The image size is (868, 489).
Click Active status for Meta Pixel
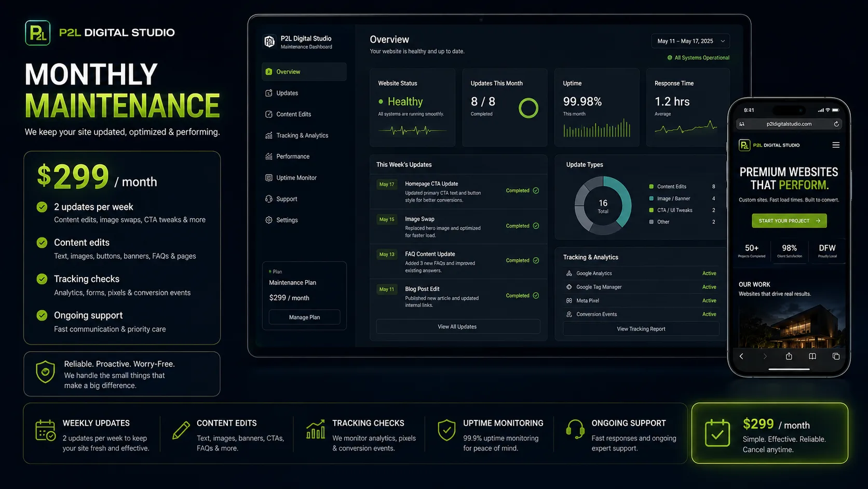pyautogui.click(x=709, y=300)
